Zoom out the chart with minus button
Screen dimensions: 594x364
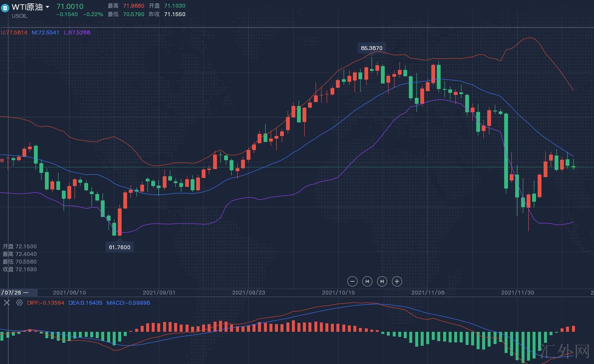352,281
